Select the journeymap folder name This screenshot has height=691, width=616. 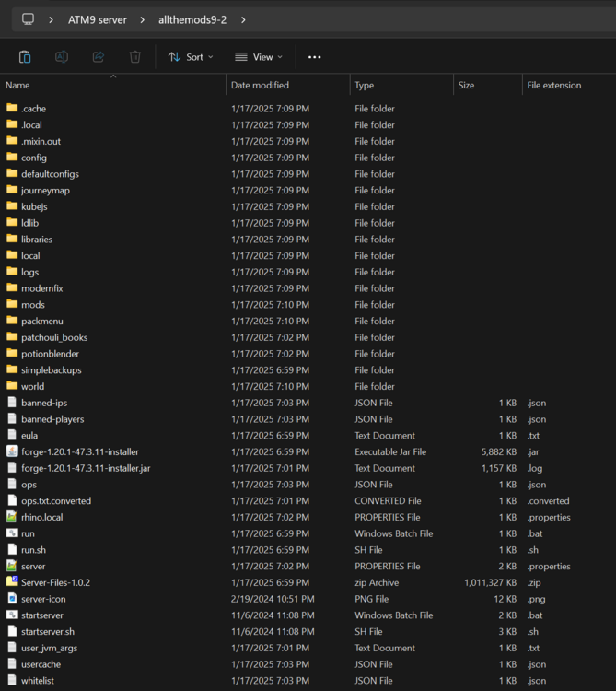[45, 191]
